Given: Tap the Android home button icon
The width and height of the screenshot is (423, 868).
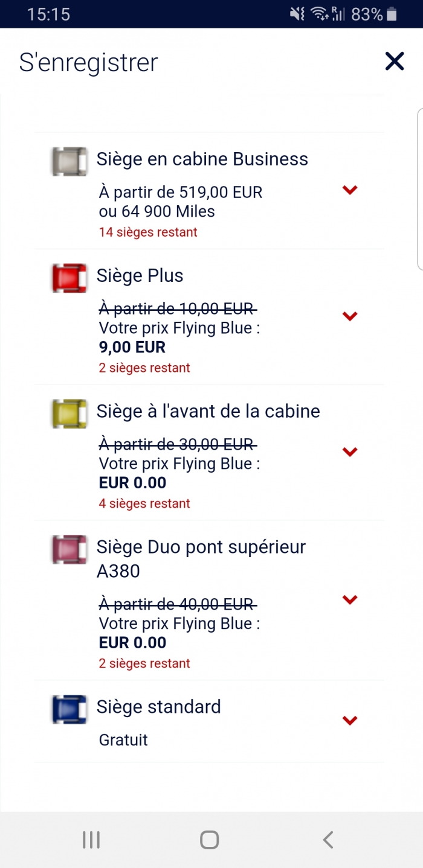Looking at the screenshot, I should pos(210,840).
